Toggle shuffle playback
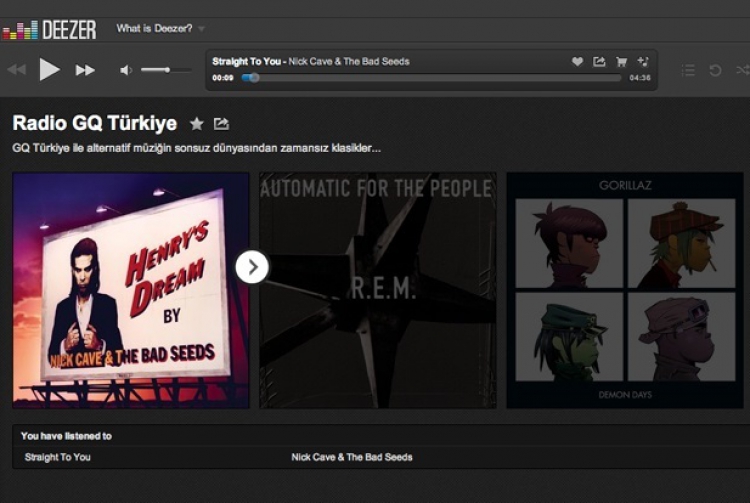 click(x=742, y=70)
